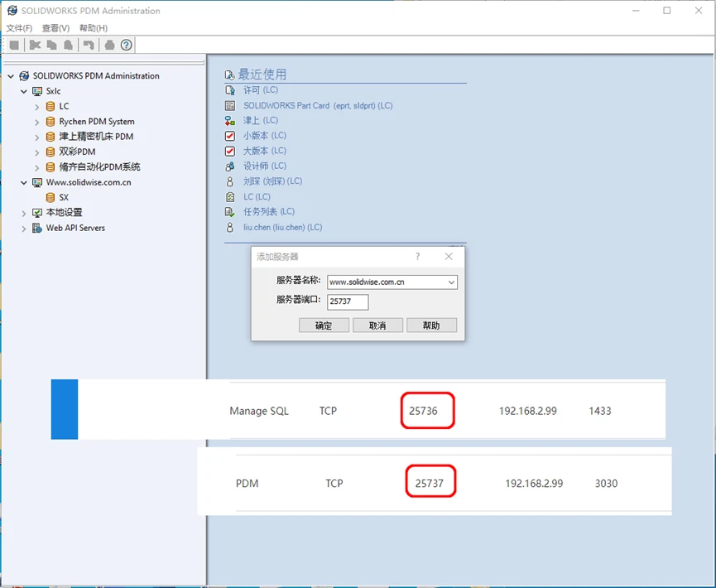Click the liu.chen user icon
716x588 pixels.
point(230,227)
